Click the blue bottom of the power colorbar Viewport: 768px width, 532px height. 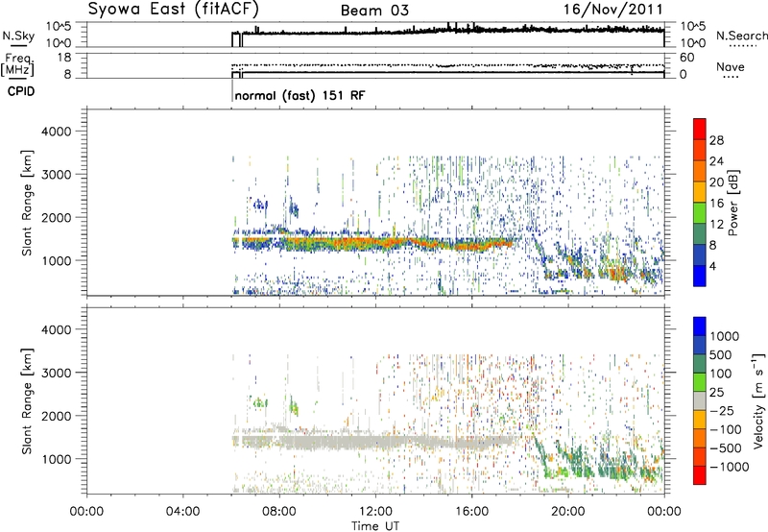[700, 276]
